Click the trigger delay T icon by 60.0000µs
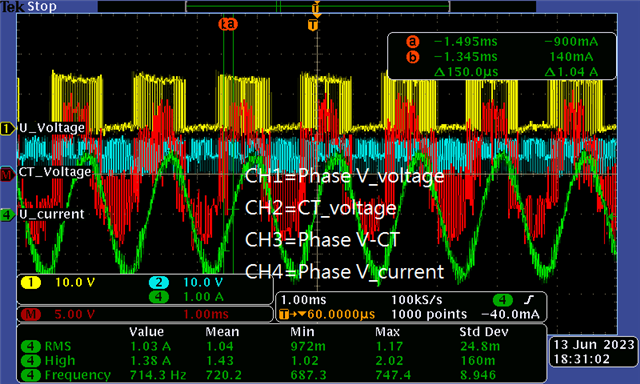640x384 pixels. (284, 314)
